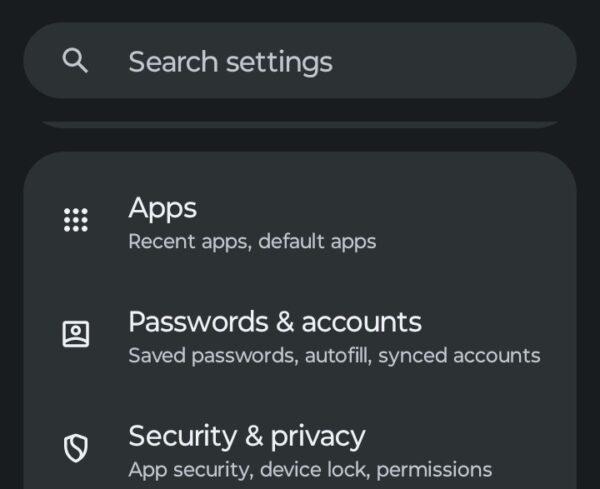The height and width of the screenshot is (489, 600).
Task: Select the 'Passwords & accounts' title text
Action: pyautogui.click(x=275, y=322)
